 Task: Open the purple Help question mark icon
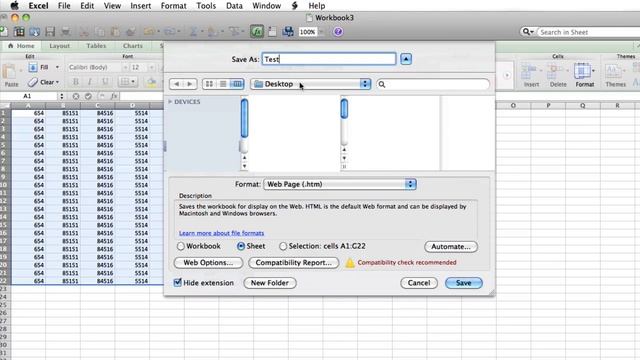tap(338, 31)
